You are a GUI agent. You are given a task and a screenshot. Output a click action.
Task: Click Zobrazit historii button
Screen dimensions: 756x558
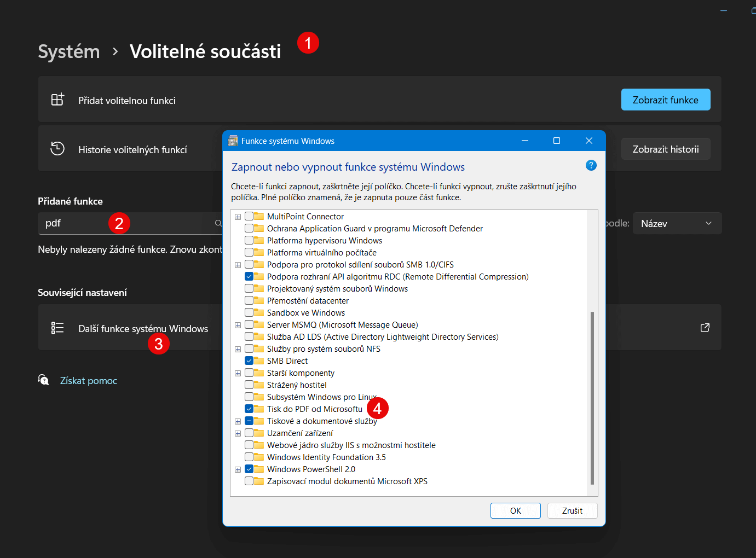666,149
